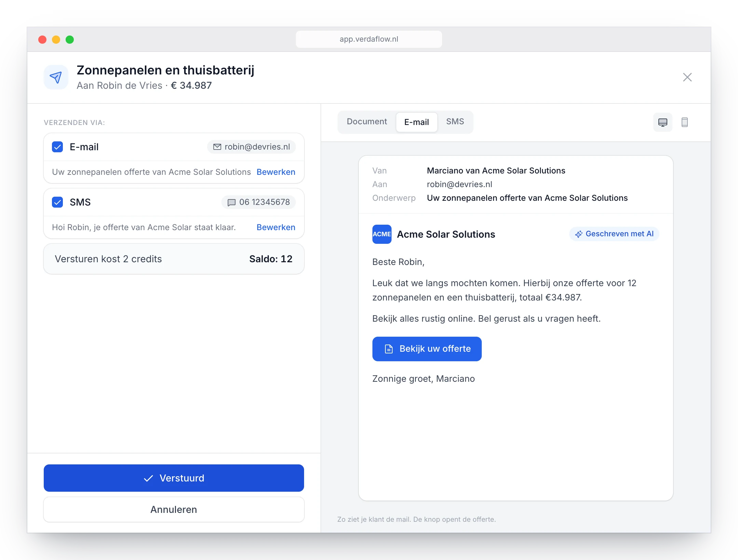738x560 pixels.
Task: Uncheck the E-mail checkbox
Action: pyautogui.click(x=57, y=147)
